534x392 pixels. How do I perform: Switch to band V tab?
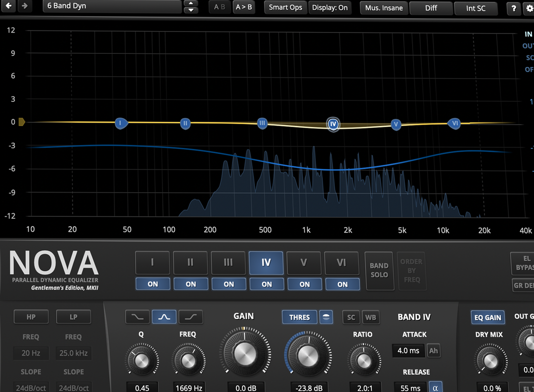pyautogui.click(x=304, y=262)
